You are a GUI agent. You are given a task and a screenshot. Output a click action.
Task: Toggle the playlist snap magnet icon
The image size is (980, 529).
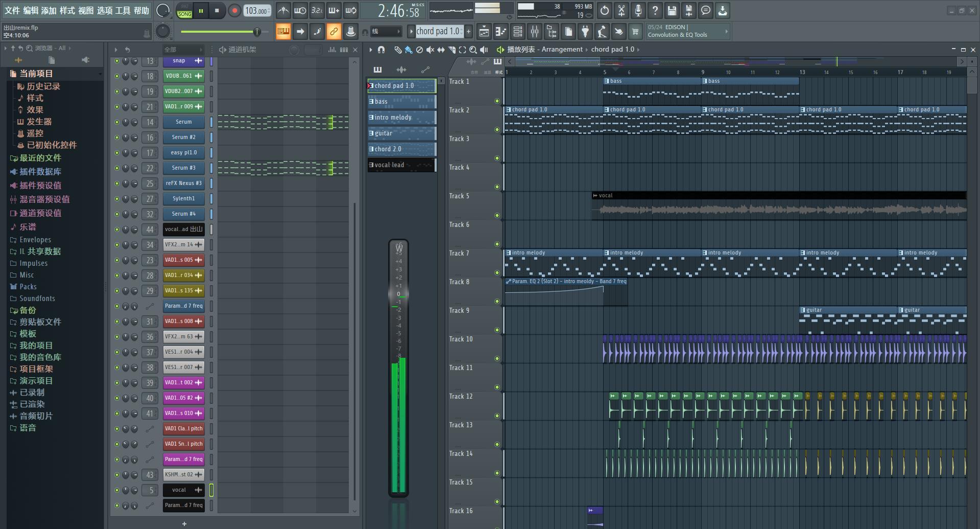point(381,50)
